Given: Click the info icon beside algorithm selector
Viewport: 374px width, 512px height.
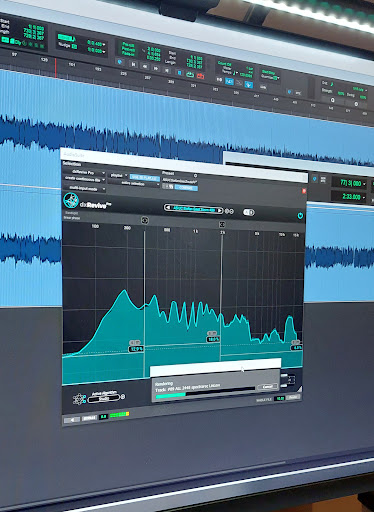Looking at the screenshot, I should coord(123,397).
